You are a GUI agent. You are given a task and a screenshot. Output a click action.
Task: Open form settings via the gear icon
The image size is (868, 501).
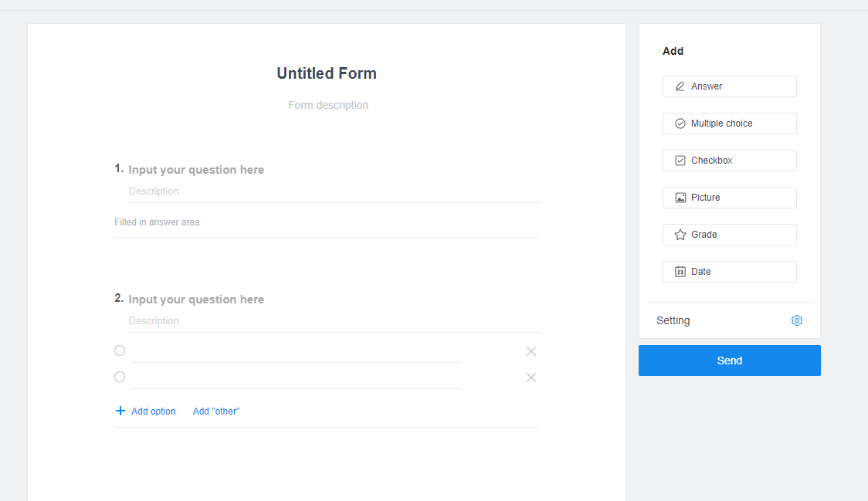coord(796,320)
